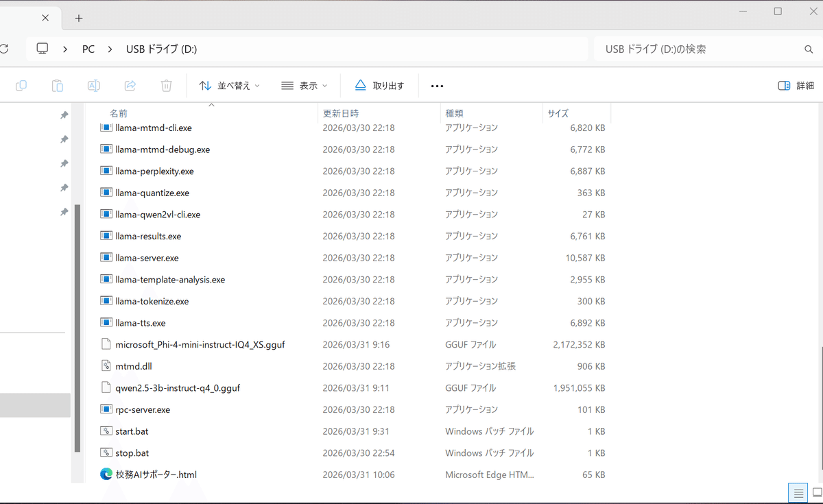This screenshot has width=823, height=504.
Task: Toggle the 詳細 details pane
Action: (x=796, y=86)
